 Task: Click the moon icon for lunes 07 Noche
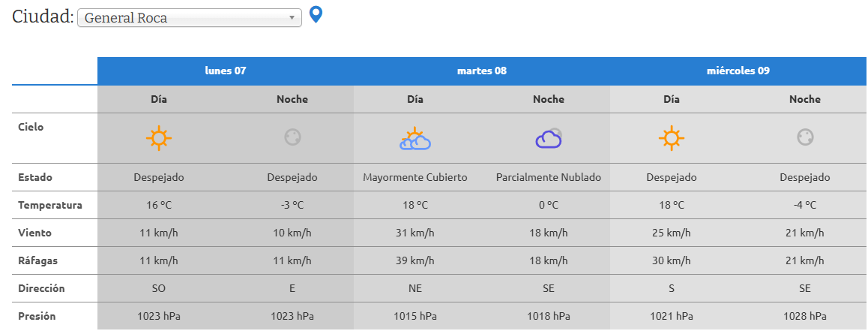(x=292, y=137)
